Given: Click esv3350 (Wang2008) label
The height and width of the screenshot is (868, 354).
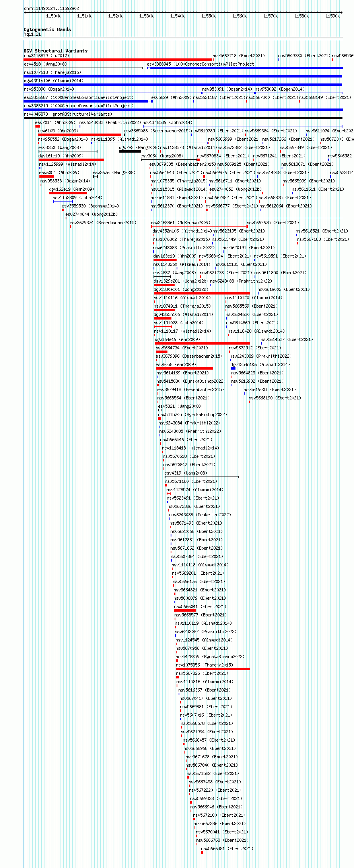Looking at the screenshot, I should (60, 147).
